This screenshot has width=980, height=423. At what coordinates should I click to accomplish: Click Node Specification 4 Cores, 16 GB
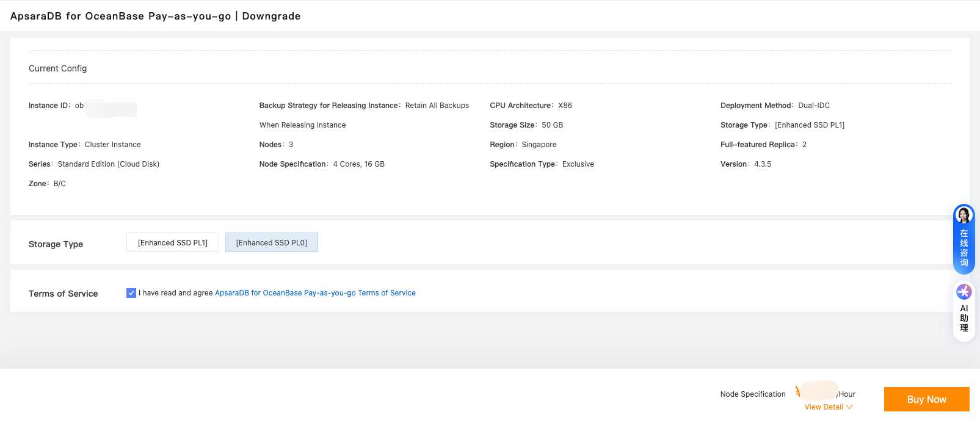click(322, 164)
